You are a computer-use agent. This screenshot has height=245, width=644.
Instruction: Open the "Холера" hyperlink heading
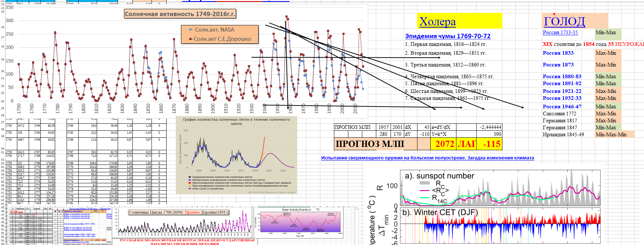pos(437,22)
